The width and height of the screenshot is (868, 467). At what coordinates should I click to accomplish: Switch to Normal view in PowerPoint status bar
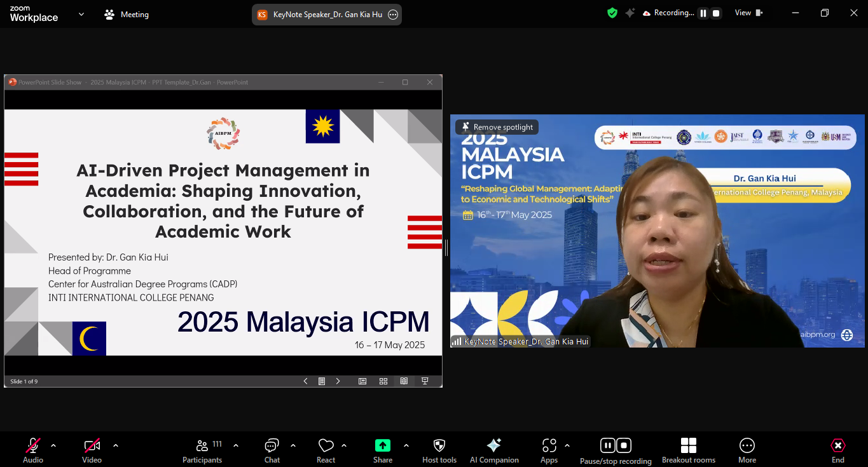point(362,381)
